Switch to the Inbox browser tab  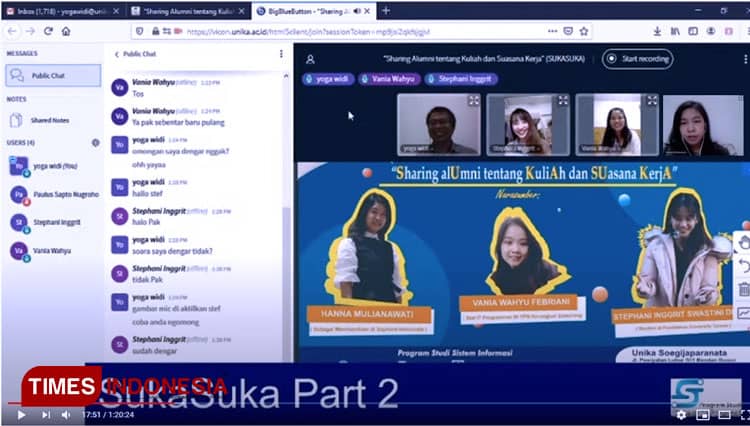[x=63, y=11]
